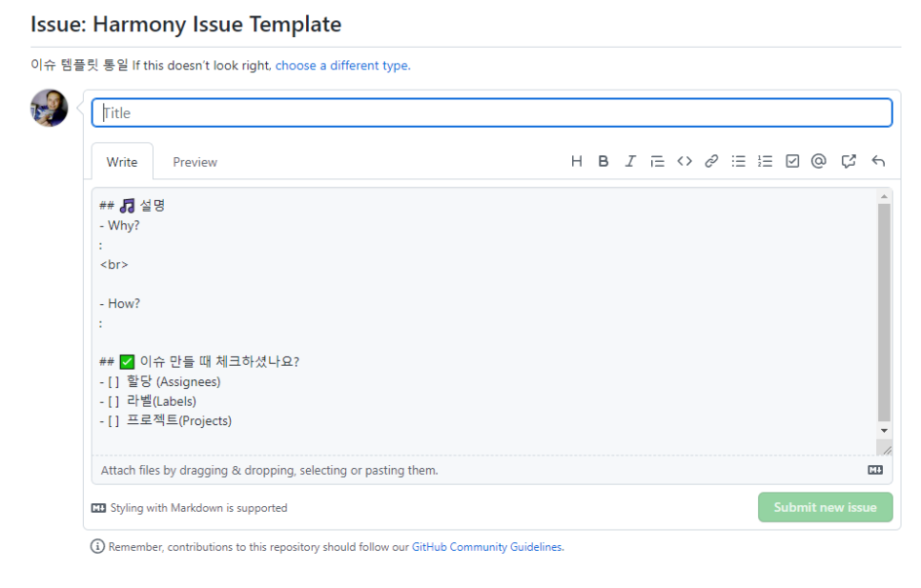
Task: Click the '- [ ] 프로젝트(Projects)' line
Action: 165,421
